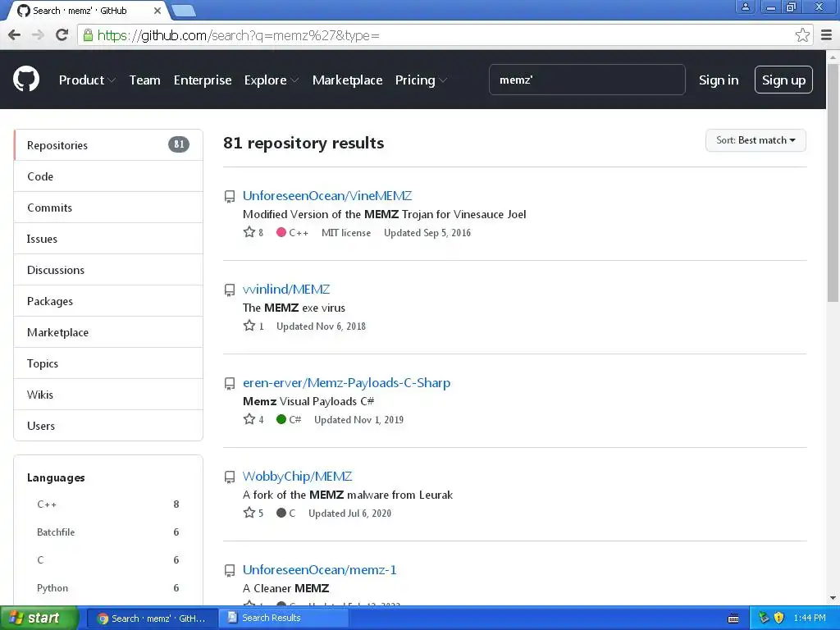Select the Repositories filter in the sidebar

click(108, 145)
